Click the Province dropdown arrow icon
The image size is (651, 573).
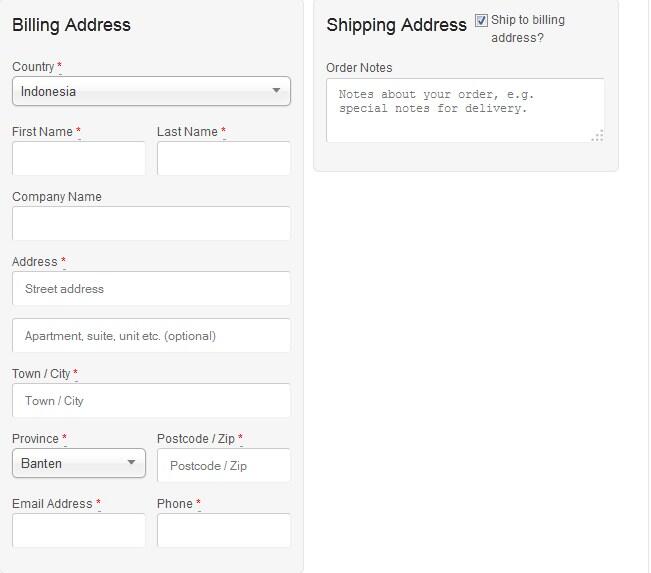tap(132, 463)
